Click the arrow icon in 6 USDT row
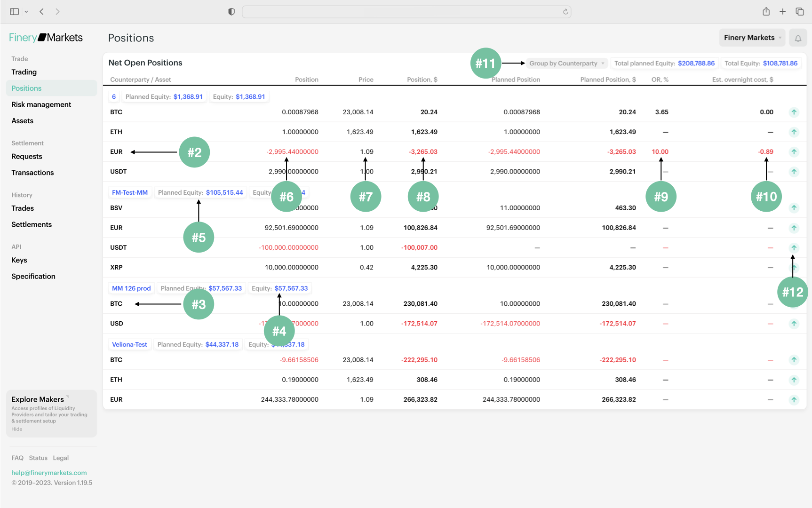 [794, 171]
